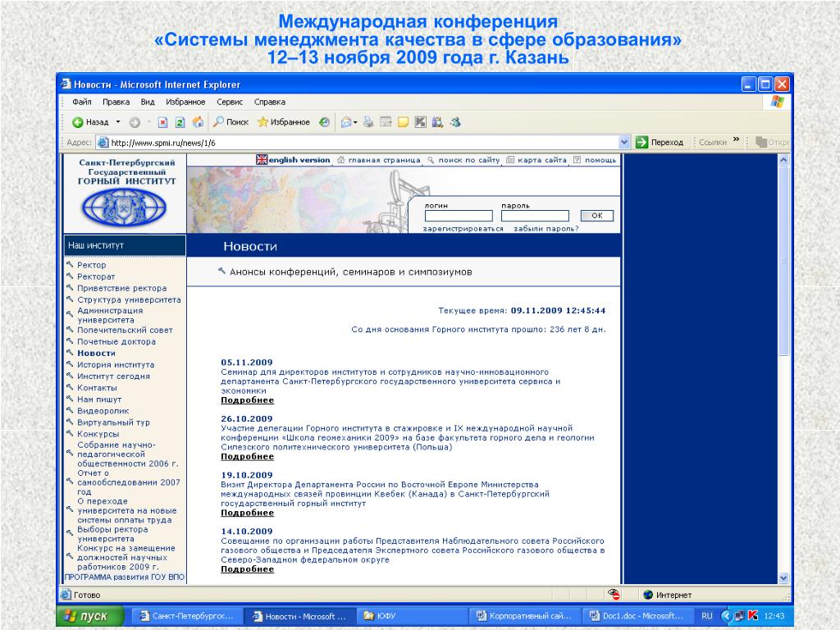
Task: Open Конкурсы sidebar link
Action: (98, 435)
